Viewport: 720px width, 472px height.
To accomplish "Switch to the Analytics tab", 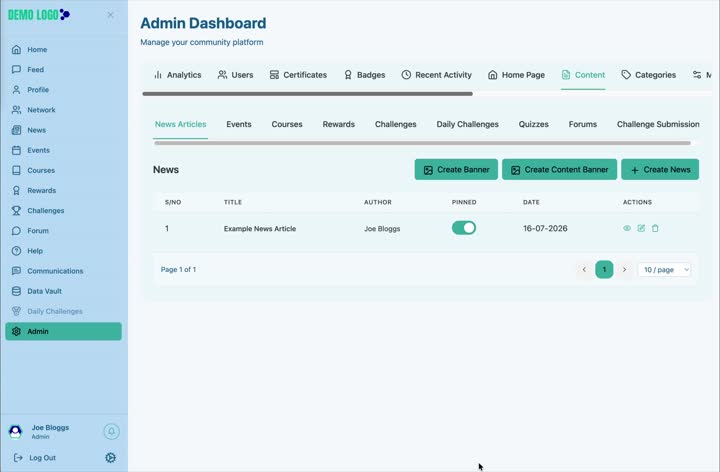I will tap(177, 75).
